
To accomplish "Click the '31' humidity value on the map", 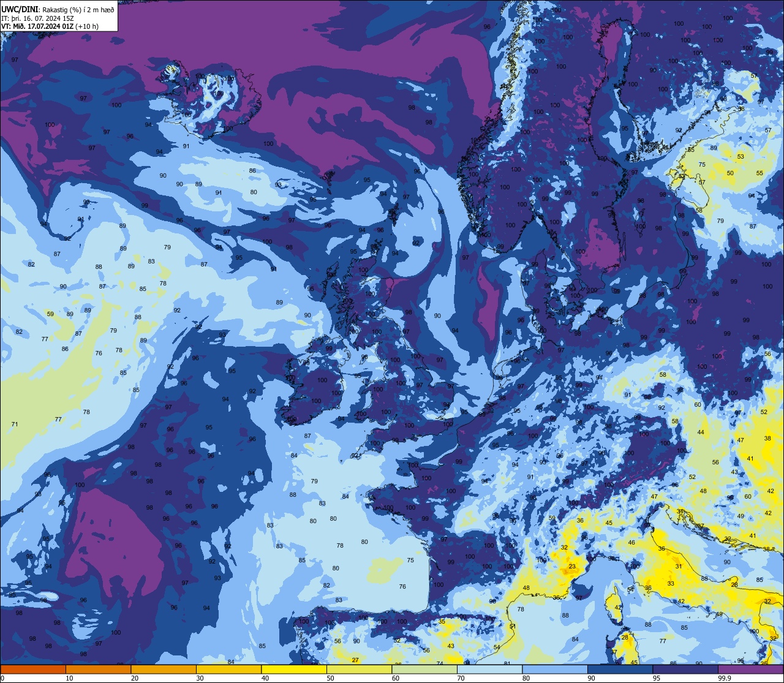I will [x=679, y=567].
